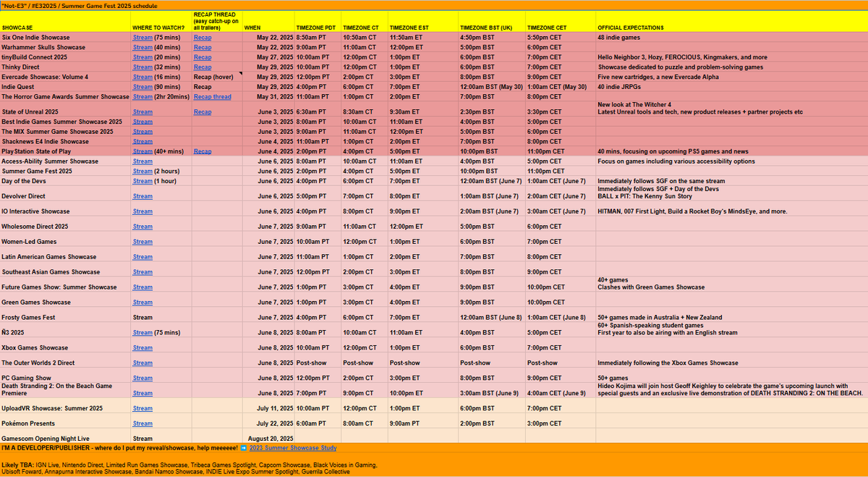The width and height of the screenshot is (868, 477).
Task: Open the Warhammer Skulls Showcase Stream link
Action: tap(142, 47)
